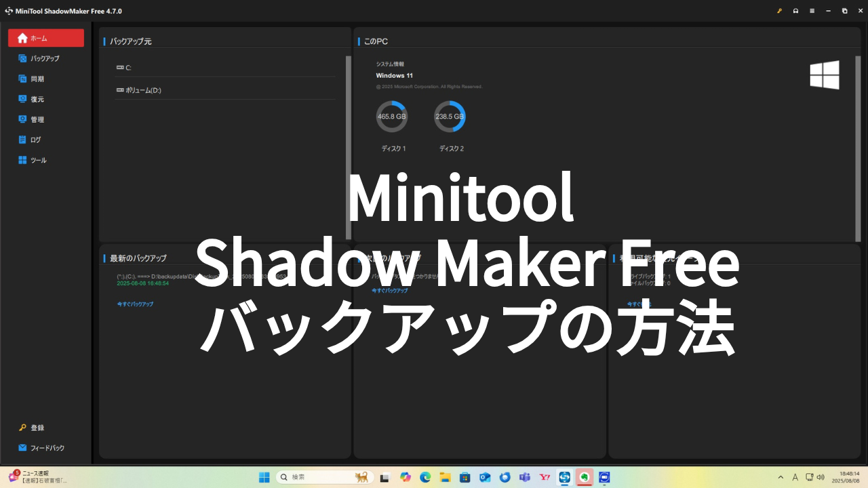Image resolution: width=868 pixels, height=488 pixels.
Task: Open Microsoft Edge from the taskbar
Action: (x=425, y=477)
